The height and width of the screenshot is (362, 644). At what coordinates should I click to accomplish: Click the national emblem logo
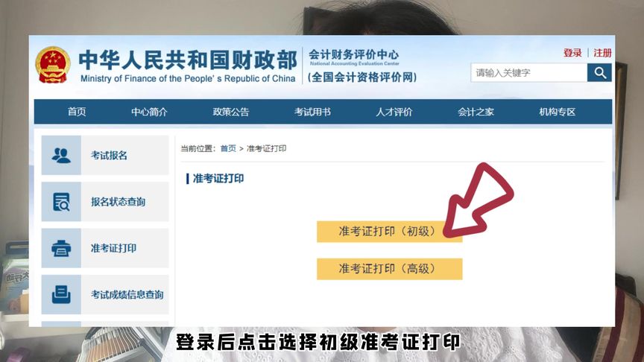52,65
